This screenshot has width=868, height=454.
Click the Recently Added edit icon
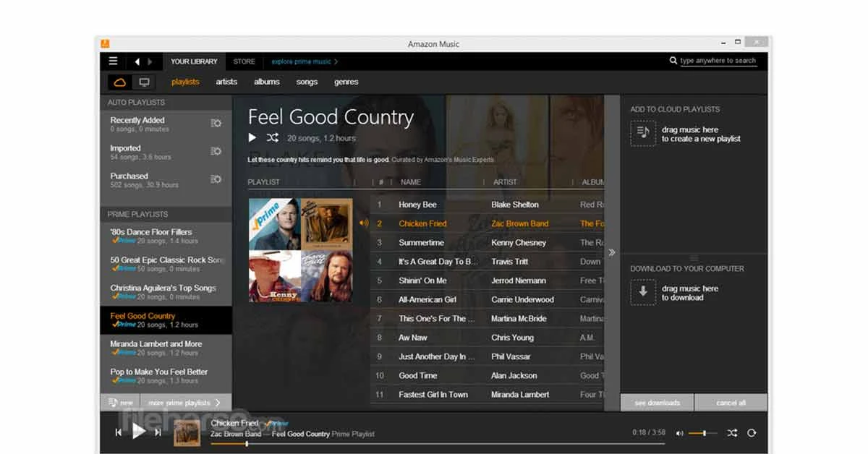216,123
